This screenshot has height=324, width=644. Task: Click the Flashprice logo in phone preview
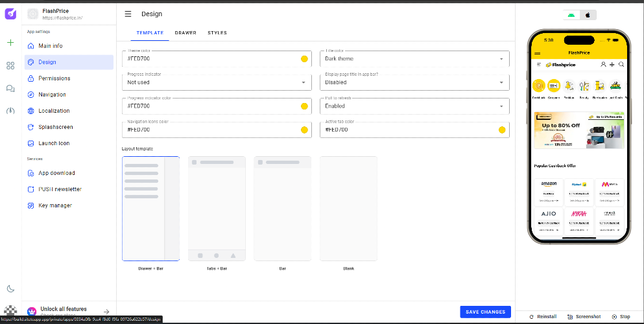point(560,65)
